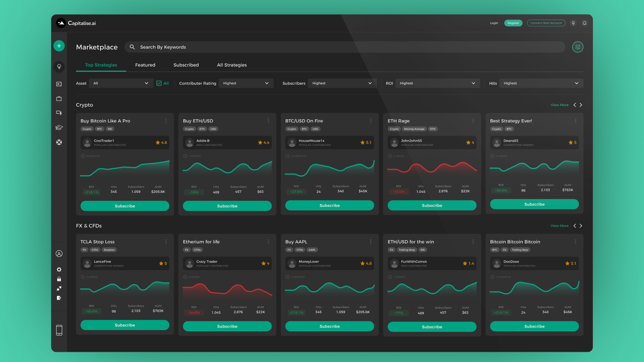Image resolution: width=644 pixels, height=362 pixels.
Task: Click View More for FX & CFDs
Action: click(559, 226)
